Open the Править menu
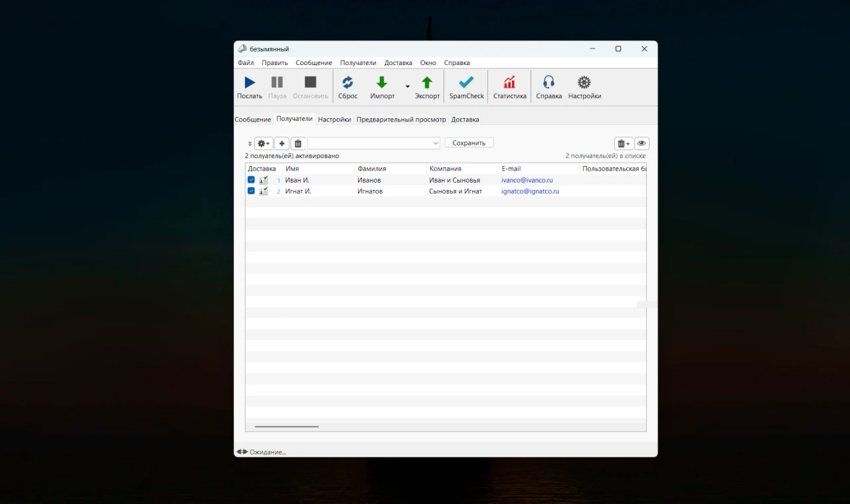The height and width of the screenshot is (504, 850). coord(275,62)
